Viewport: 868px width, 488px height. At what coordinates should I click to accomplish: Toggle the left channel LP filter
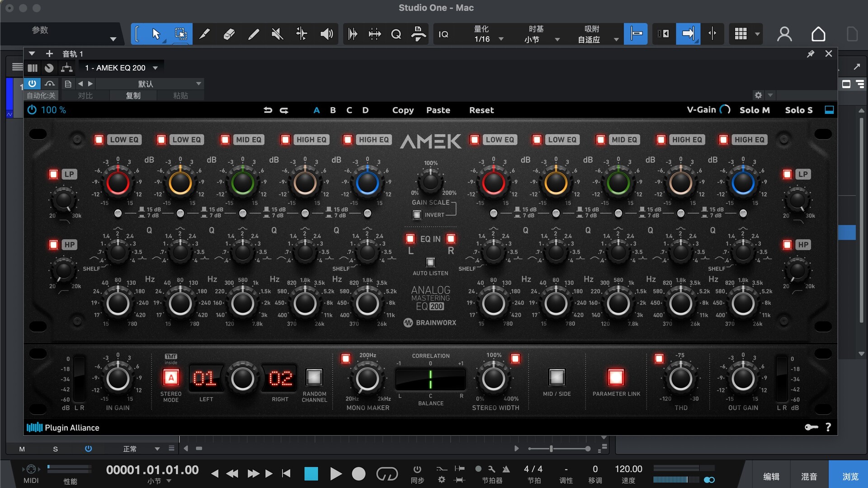[53, 174]
